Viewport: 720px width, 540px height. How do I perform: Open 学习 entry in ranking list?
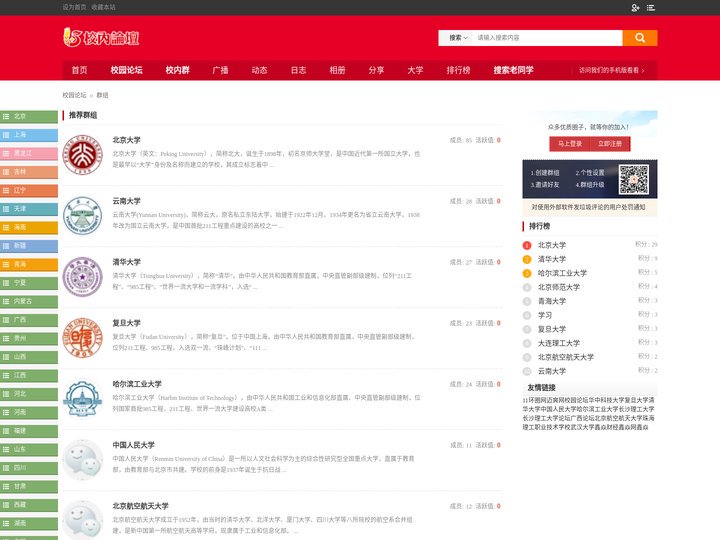click(x=545, y=315)
